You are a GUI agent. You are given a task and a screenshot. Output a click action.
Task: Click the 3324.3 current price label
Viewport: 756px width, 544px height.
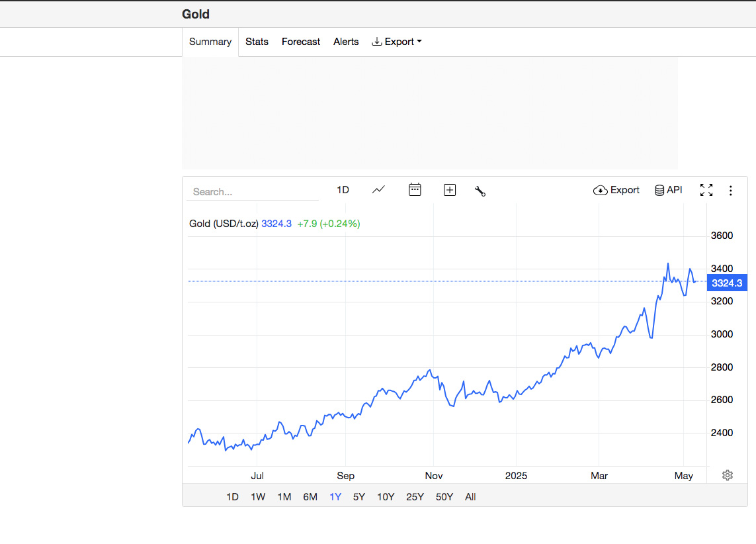click(727, 283)
